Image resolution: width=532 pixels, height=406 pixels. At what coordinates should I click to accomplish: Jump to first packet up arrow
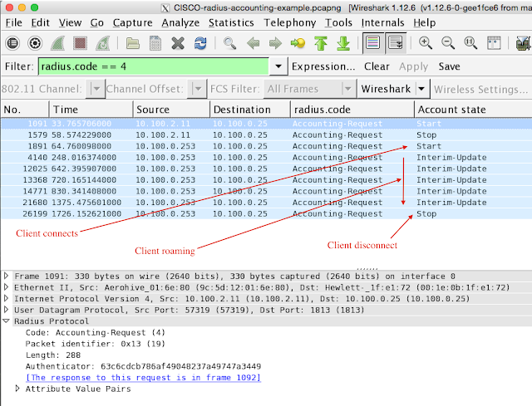pyautogui.click(x=321, y=43)
